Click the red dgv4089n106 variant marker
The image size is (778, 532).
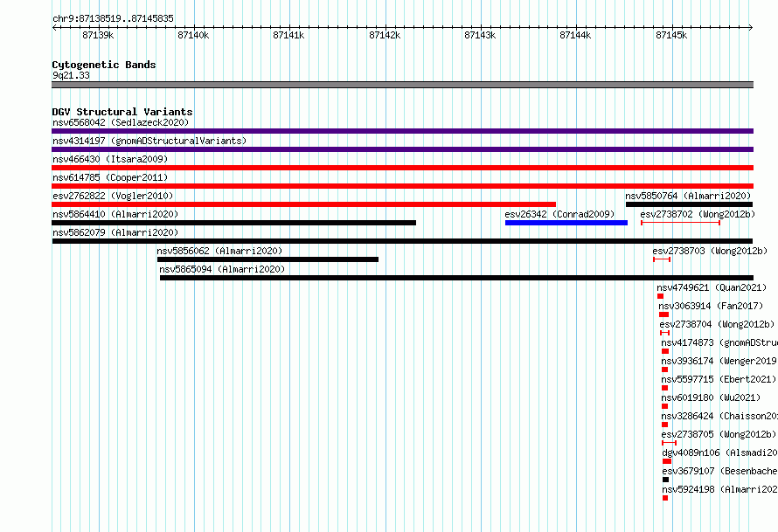point(667,461)
